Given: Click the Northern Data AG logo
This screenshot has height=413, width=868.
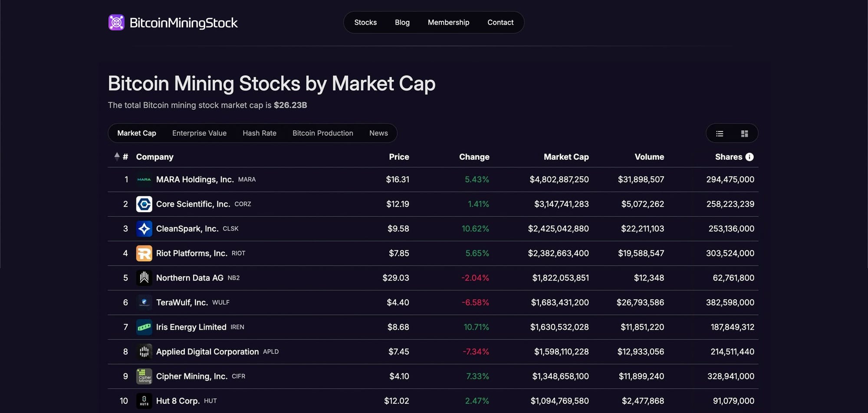Looking at the screenshot, I should (144, 278).
